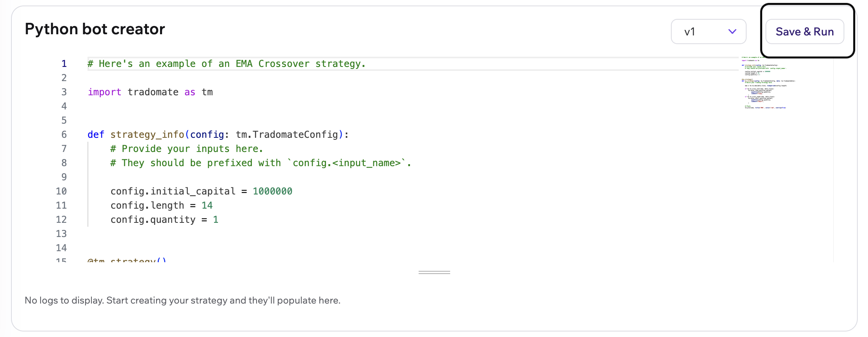The image size is (868, 337).
Task: Click the EMA Crossover comment line
Action: [x=226, y=64]
